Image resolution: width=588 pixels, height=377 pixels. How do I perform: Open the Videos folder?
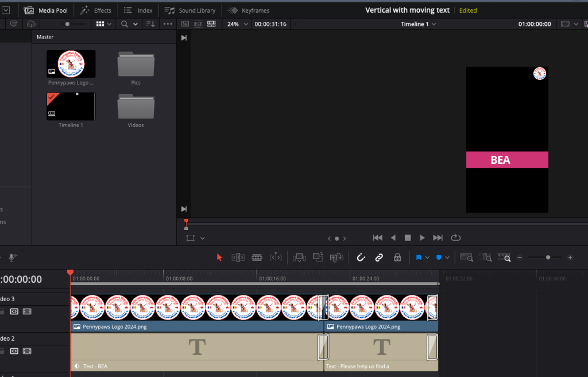coord(136,107)
